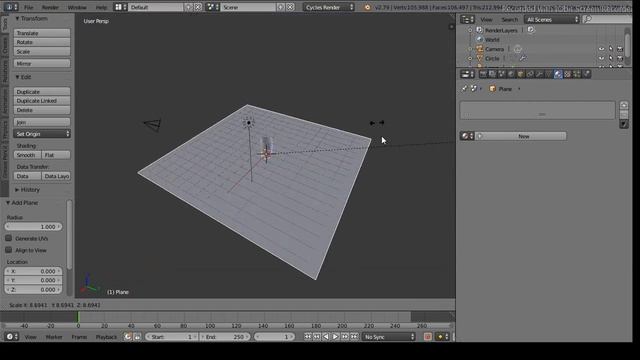The height and width of the screenshot is (360, 640).
Task: Open the Window menu
Action: click(77, 7)
